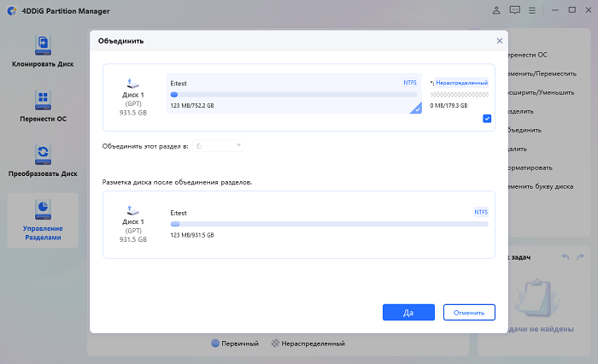
Task: Open the Преобразовать Диск tool
Action: (x=43, y=161)
